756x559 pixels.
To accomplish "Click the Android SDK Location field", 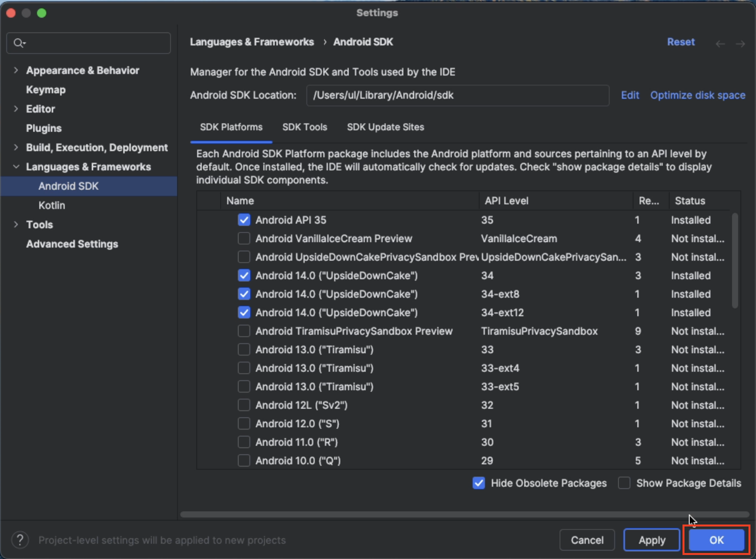I will coord(457,95).
